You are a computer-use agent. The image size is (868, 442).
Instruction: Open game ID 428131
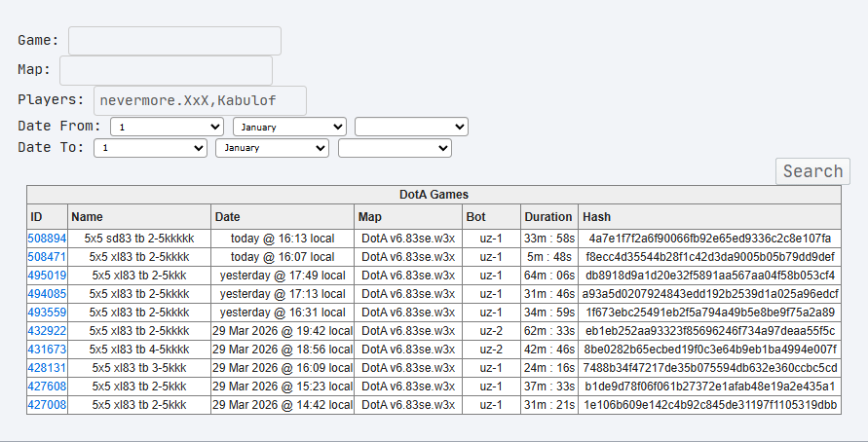click(x=47, y=368)
